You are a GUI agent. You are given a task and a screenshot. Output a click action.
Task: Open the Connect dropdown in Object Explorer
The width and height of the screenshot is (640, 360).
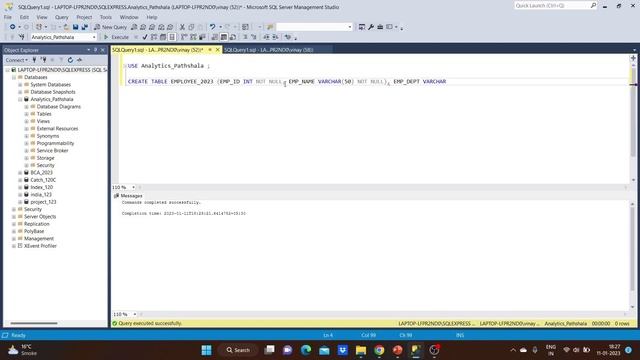tap(17, 60)
